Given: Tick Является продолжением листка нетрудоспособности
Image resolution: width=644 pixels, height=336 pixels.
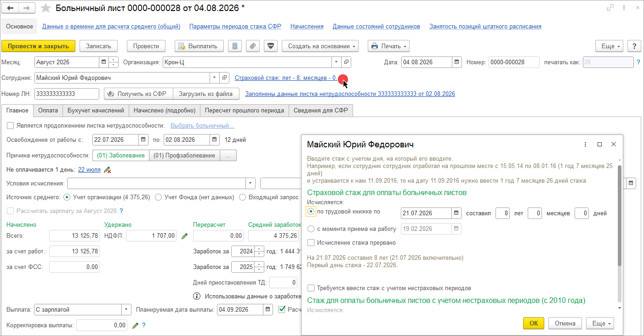Looking at the screenshot, I should coord(10,125).
